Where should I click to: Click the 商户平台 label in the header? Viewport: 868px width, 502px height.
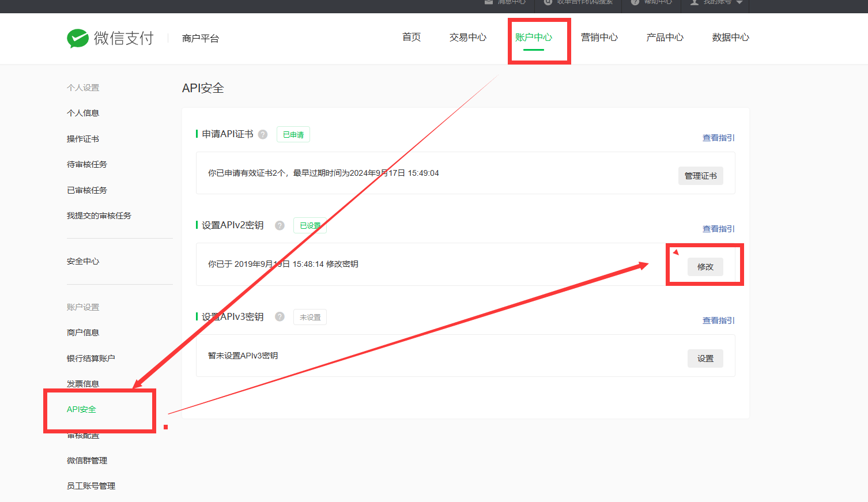tap(201, 39)
